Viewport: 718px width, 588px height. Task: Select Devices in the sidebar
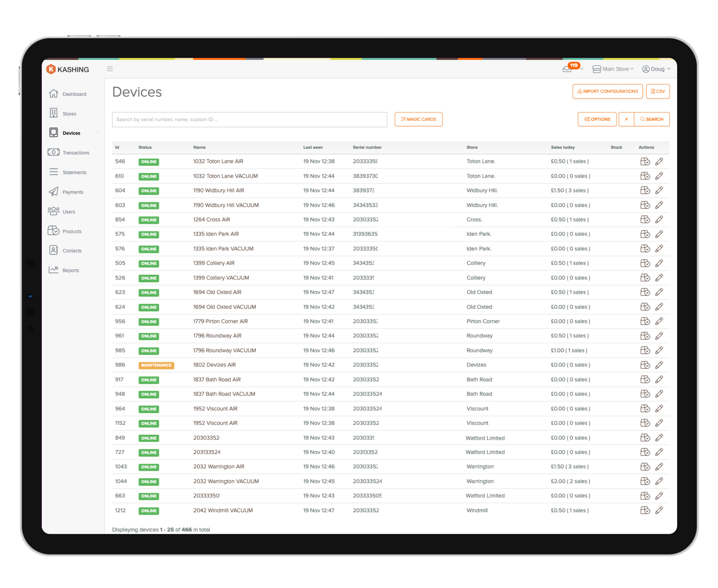coord(65,133)
